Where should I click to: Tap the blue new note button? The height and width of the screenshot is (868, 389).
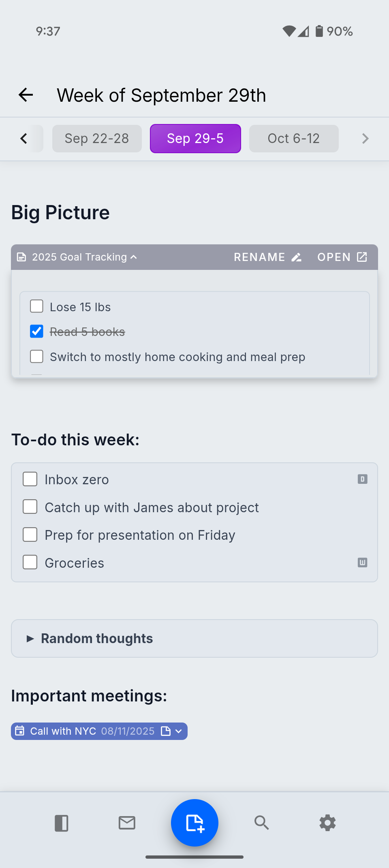[x=194, y=823]
